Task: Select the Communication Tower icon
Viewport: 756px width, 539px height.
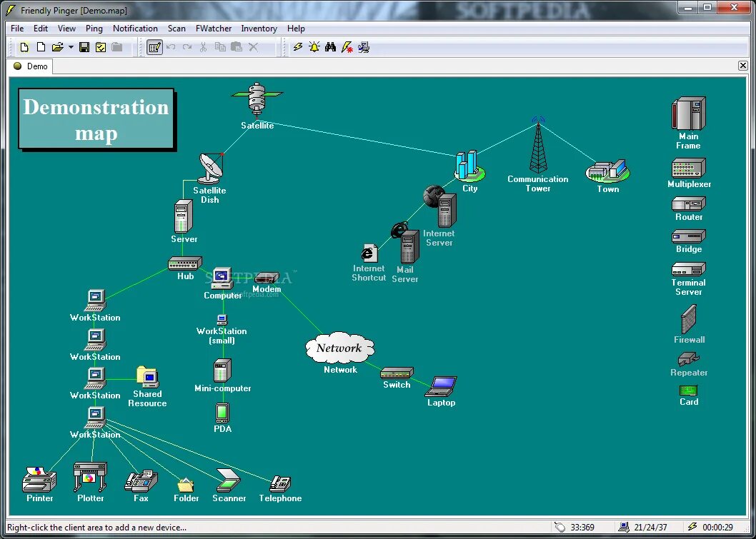Action: [538, 145]
